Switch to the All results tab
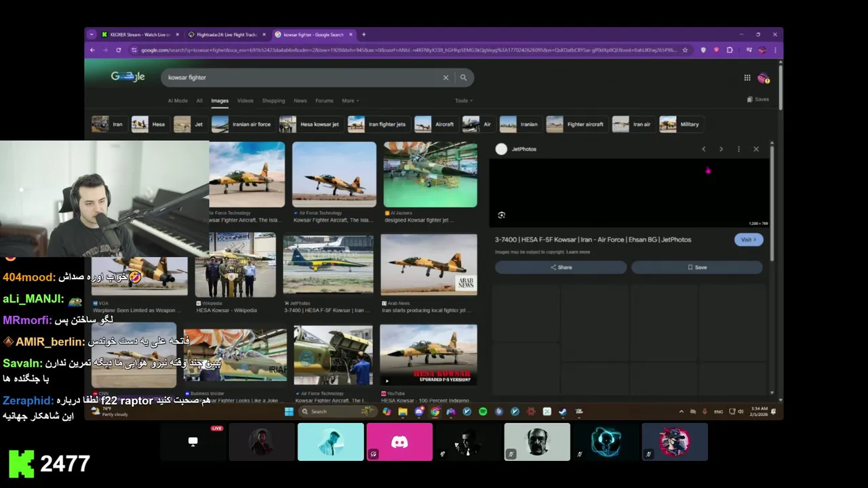The height and width of the screenshot is (488, 868). [x=199, y=101]
